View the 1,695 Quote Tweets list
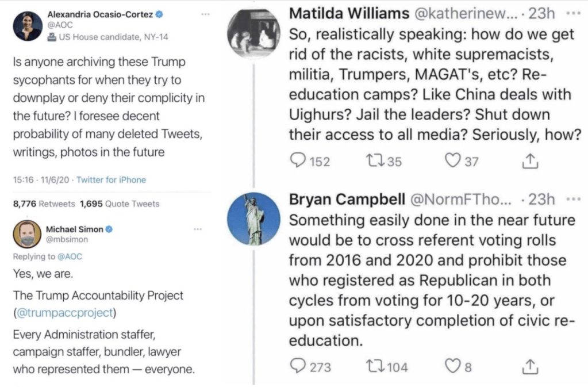The width and height of the screenshot is (588, 387). tap(120, 204)
